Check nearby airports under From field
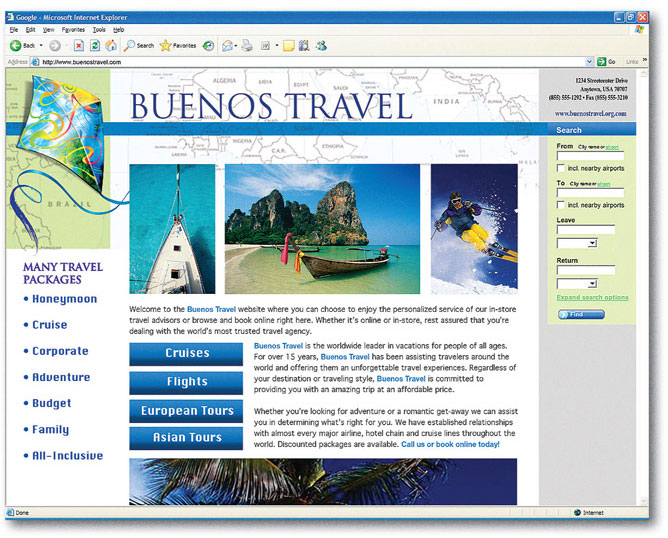 click(x=561, y=168)
